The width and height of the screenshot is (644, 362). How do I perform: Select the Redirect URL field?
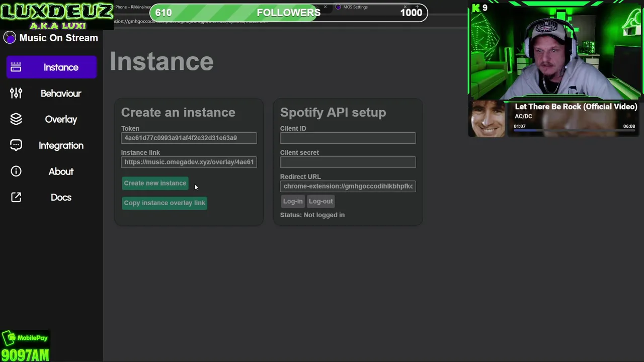click(x=348, y=186)
